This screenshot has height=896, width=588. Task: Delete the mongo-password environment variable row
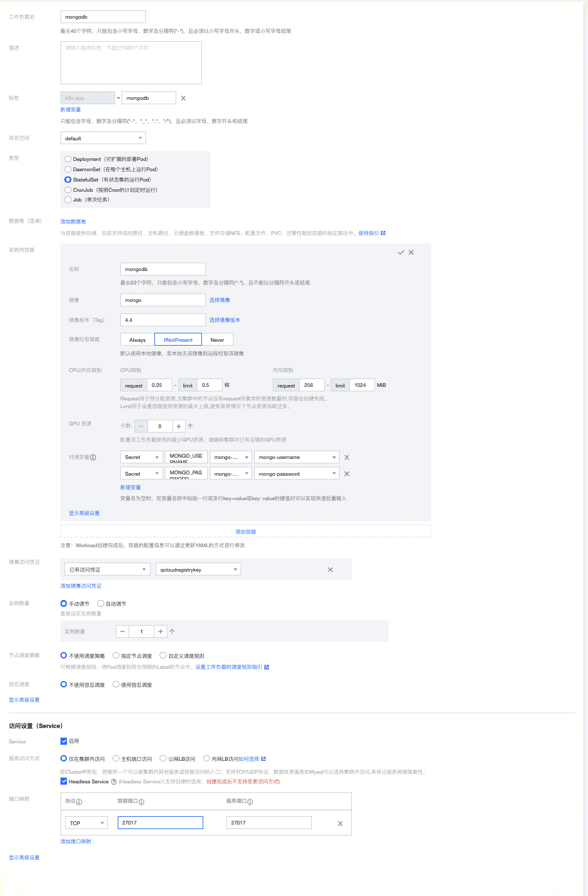(347, 474)
